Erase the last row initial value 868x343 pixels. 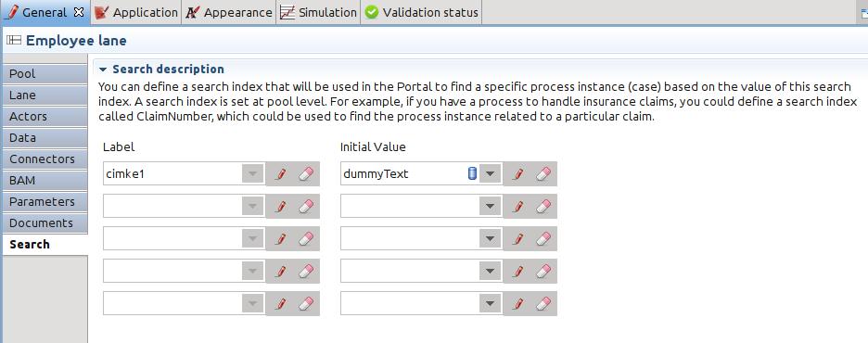(543, 304)
